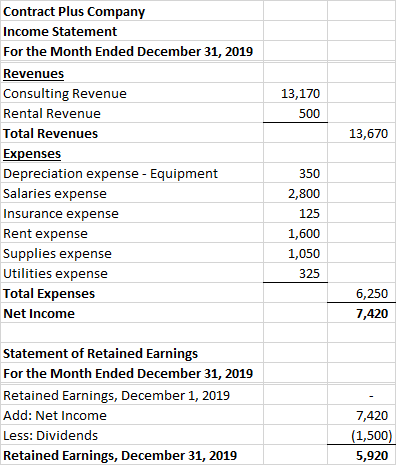
Task: Click the 2,800 salaries value
Action: click(x=304, y=194)
